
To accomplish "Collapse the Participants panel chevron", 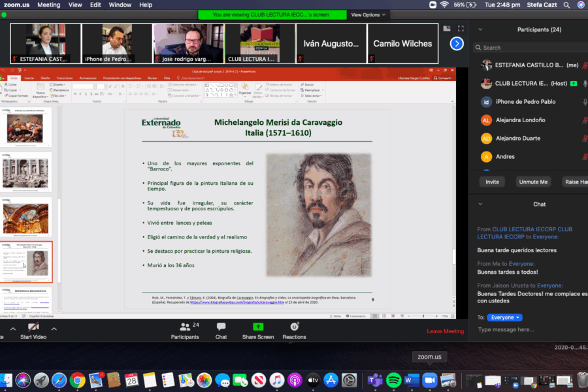I will (x=480, y=29).
